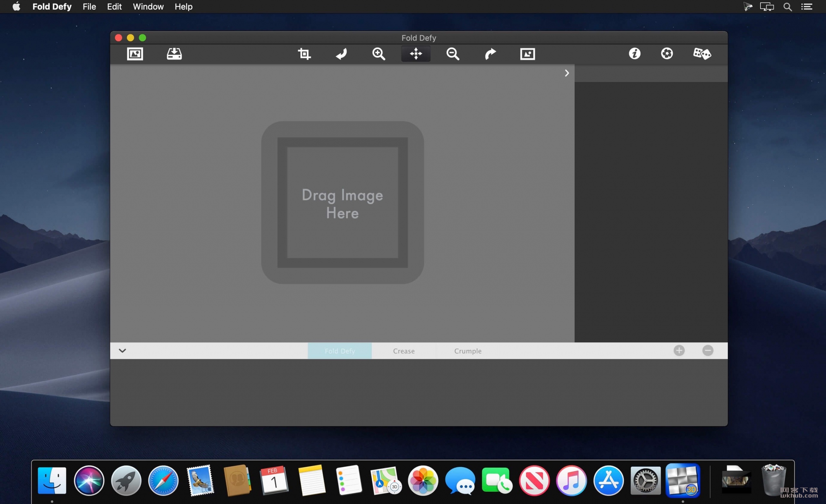Click the display mirroring menu bar icon
The width and height of the screenshot is (826, 504).
(767, 7)
